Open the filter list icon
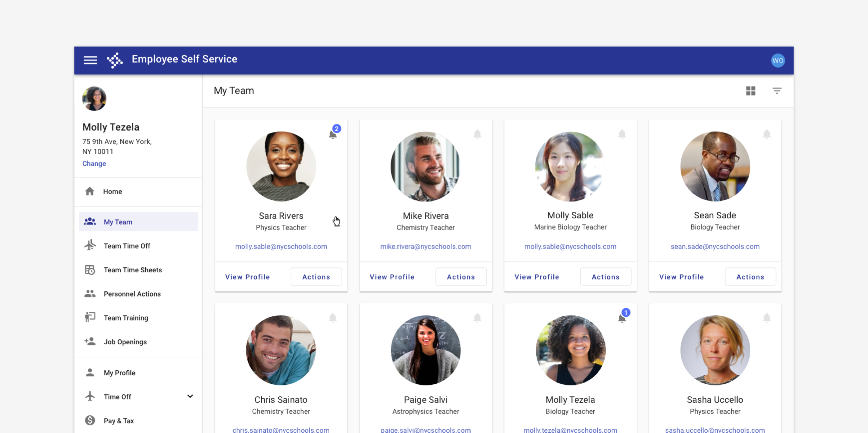 coord(777,91)
